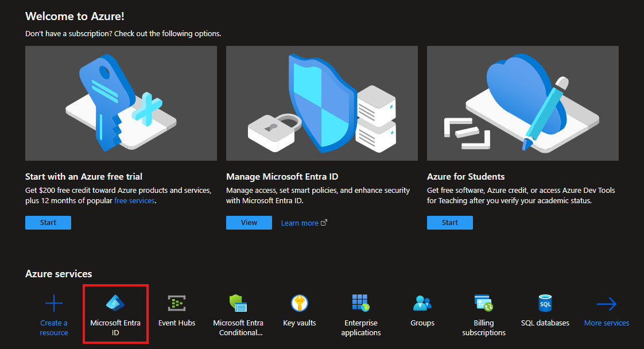Click the Start with an Azure free trial heading

[84, 177]
